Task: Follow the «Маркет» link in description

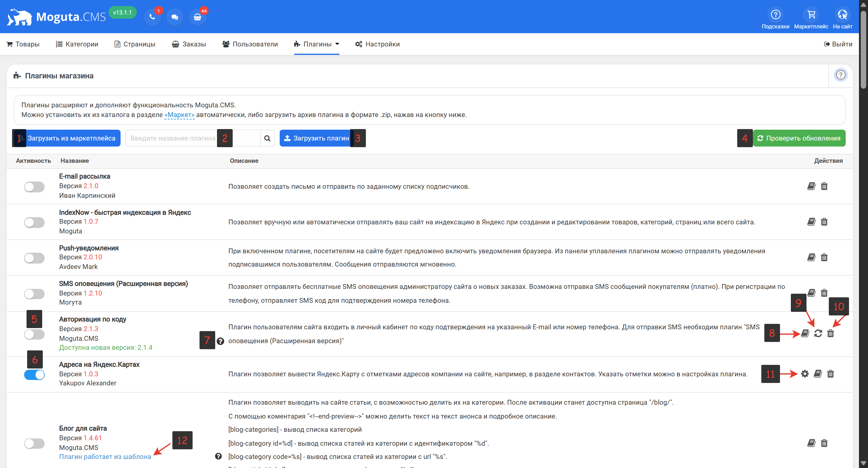Action: (179, 115)
